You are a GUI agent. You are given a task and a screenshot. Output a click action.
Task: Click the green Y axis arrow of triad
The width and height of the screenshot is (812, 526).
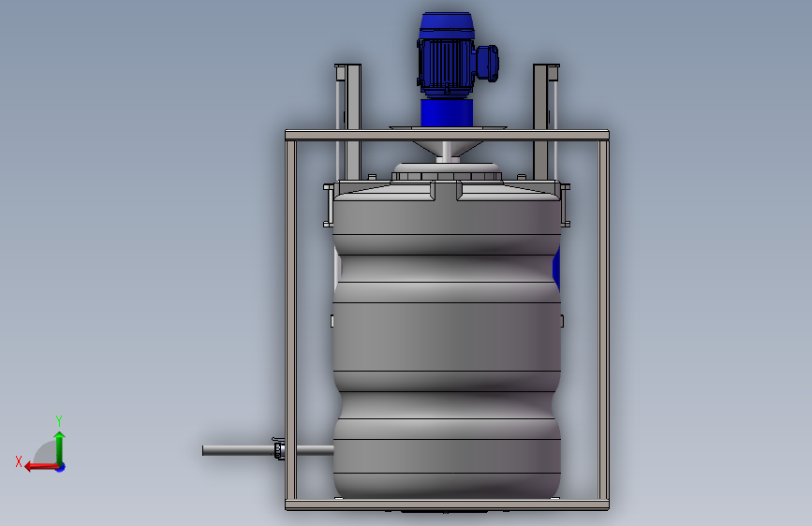[x=60, y=447]
